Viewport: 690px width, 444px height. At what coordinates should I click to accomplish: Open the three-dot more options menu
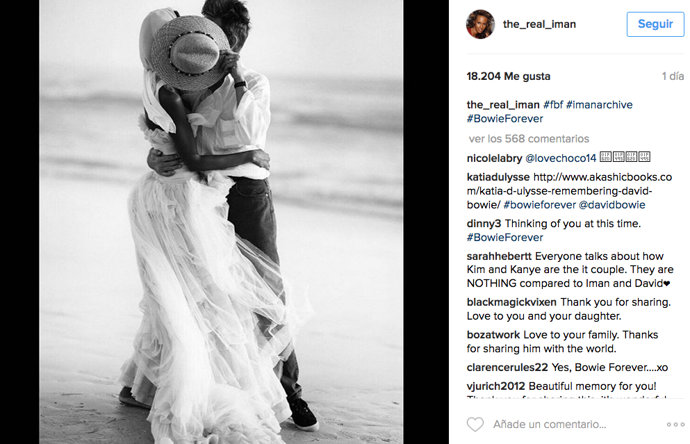coord(675,425)
